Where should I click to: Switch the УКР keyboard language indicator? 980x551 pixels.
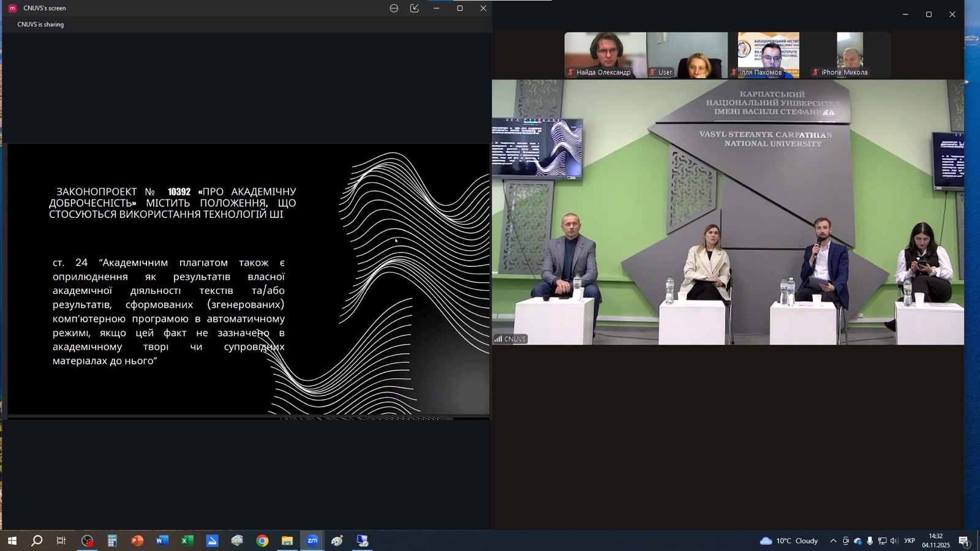click(x=910, y=541)
